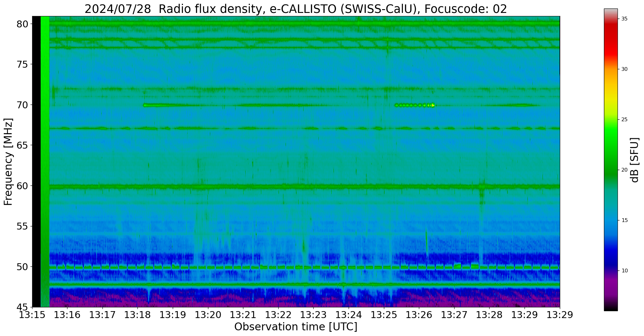Image resolution: width=644 pixels, height=336 pixels.
Task: Click the 13:23 time tick label
Action: point(314,315)
